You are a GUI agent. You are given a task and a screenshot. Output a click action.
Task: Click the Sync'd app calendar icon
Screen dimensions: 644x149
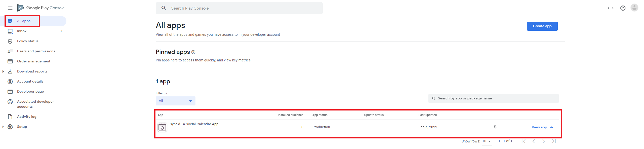coord(162,127)
